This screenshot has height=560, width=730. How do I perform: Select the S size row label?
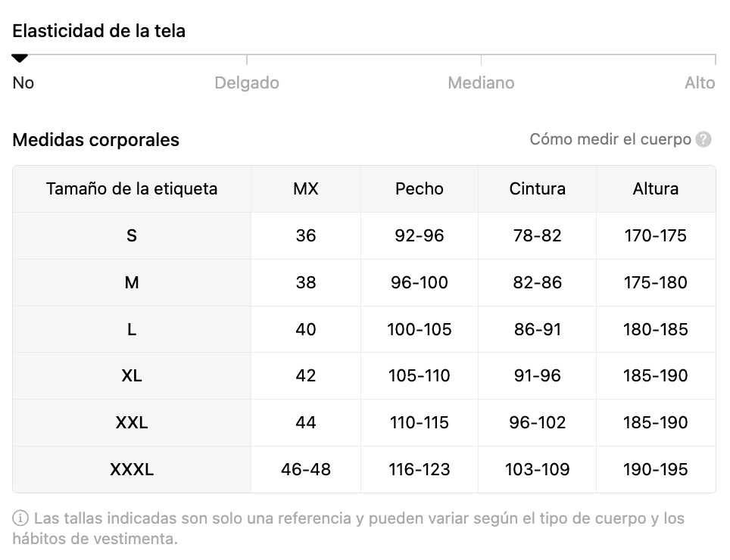click(x=132, y=236)
